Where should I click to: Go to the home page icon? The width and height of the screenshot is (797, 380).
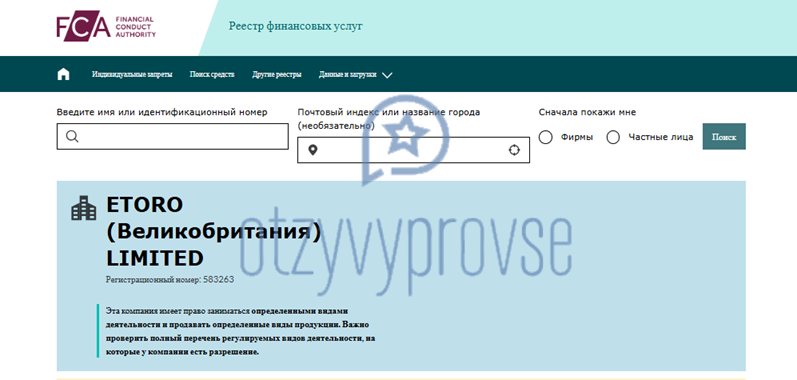coord(63,74)
